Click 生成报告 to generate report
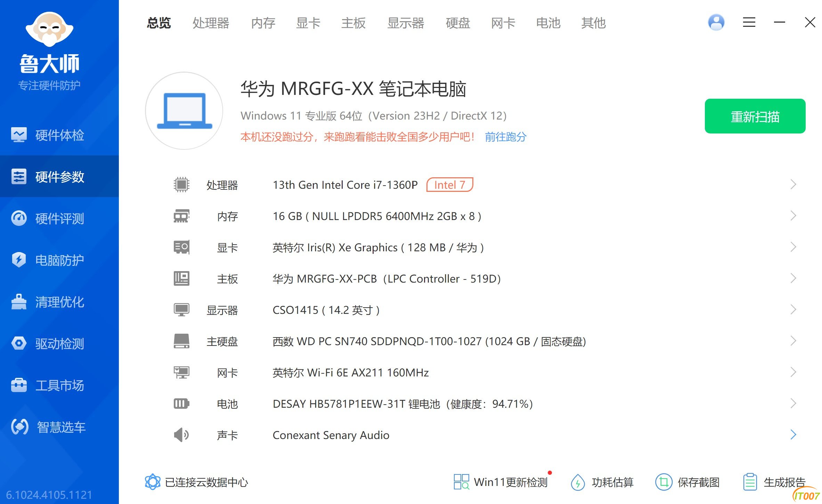 (774, 482)
